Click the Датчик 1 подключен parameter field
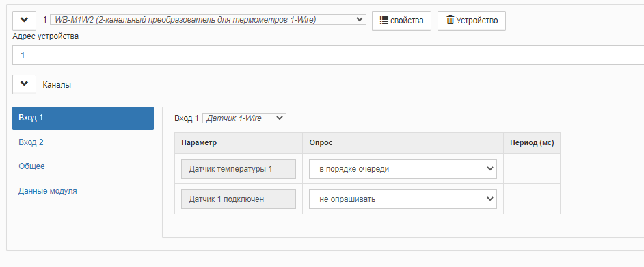The image size is (644, 267). tap(239, 199)
